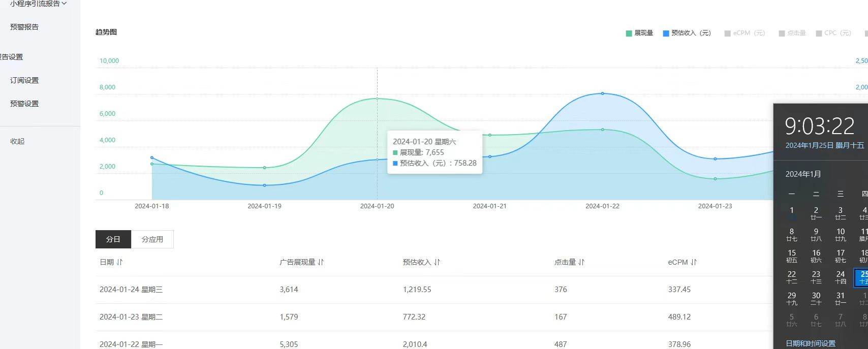Sort table by 日期 column sort icon
The height and width of the screenshot is (349, 868).
click(119, 262)
